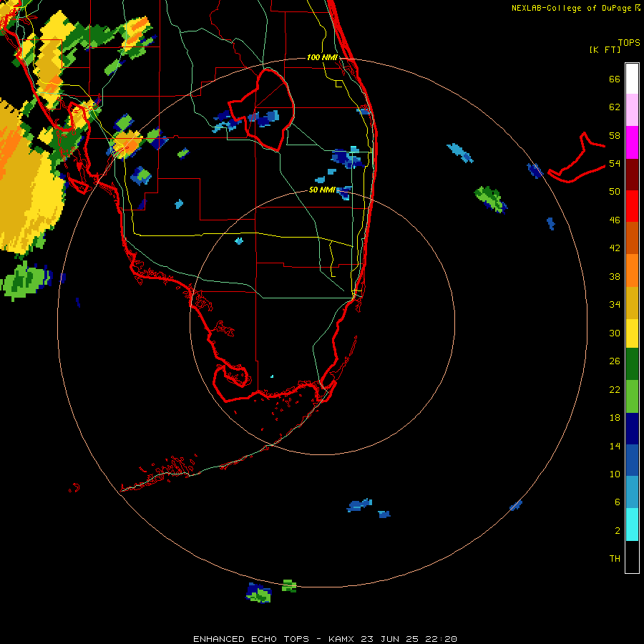This screenshot has width=644, height=644.
Task: Click the 42 legend value
Action: pyautogui.click(x=615, y=248)
